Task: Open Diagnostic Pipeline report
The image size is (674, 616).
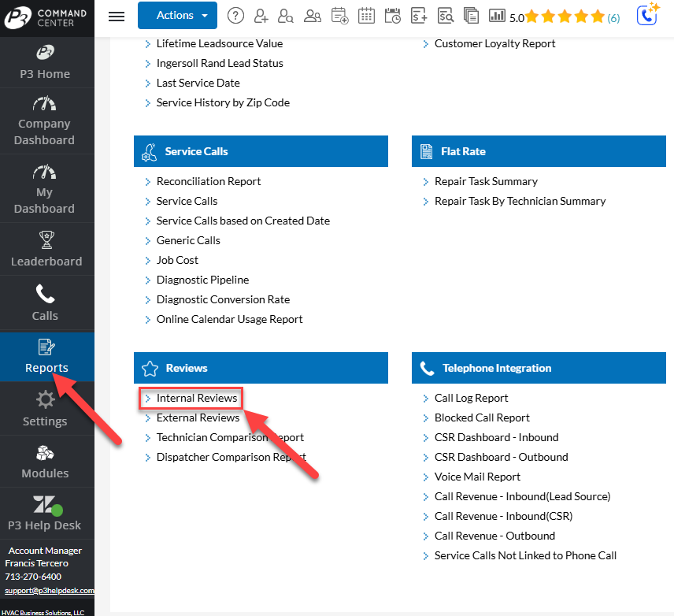Action: pyautogui.click(x=202, y=280)
